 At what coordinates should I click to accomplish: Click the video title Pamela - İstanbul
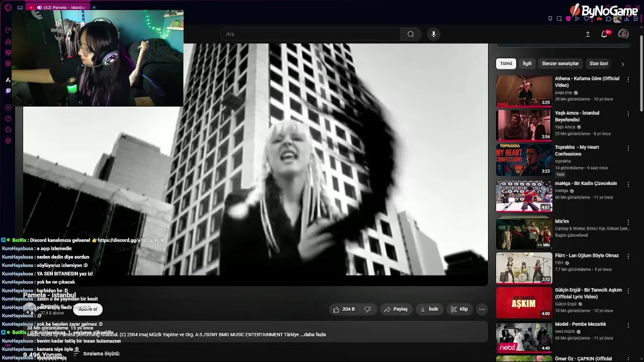tap(50, 295)
